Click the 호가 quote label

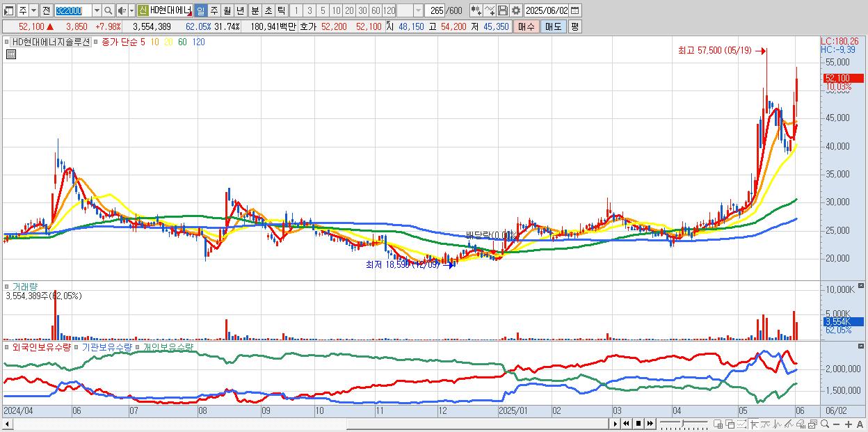click(x=308, y=26)
